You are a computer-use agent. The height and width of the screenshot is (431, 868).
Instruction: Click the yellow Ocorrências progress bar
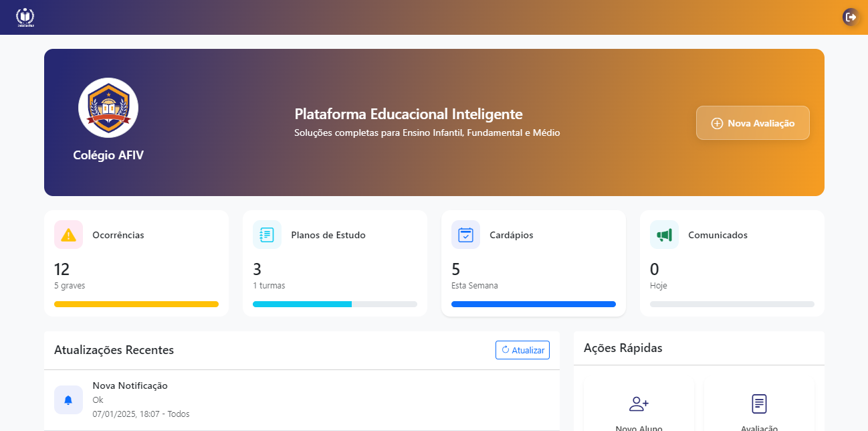click(136, 304)
